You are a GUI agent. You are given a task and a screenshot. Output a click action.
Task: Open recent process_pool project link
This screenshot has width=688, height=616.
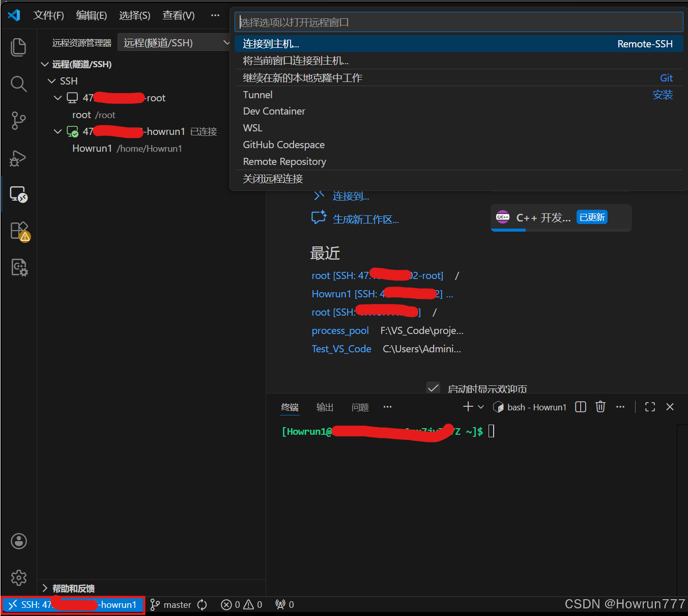[340, 330]
